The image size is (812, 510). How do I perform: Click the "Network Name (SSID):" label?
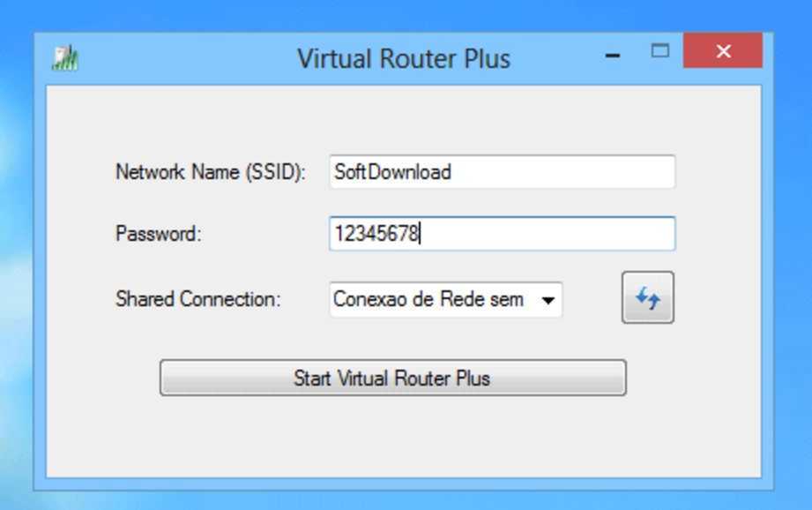(210, 172)
